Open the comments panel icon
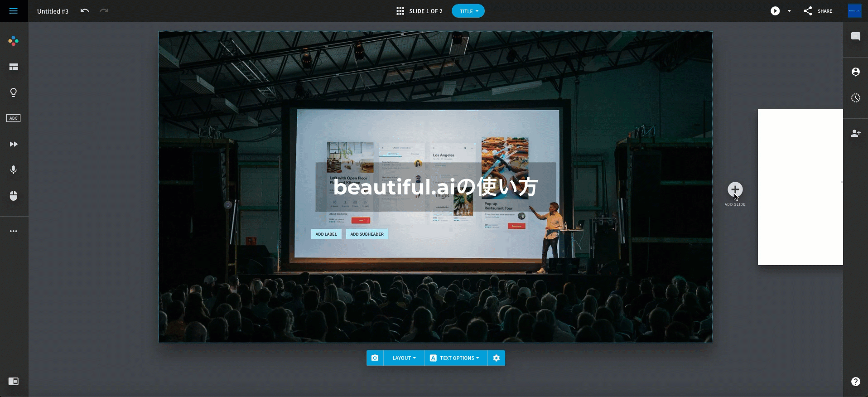Screen dimensions: 868x397 pos(855,37)
